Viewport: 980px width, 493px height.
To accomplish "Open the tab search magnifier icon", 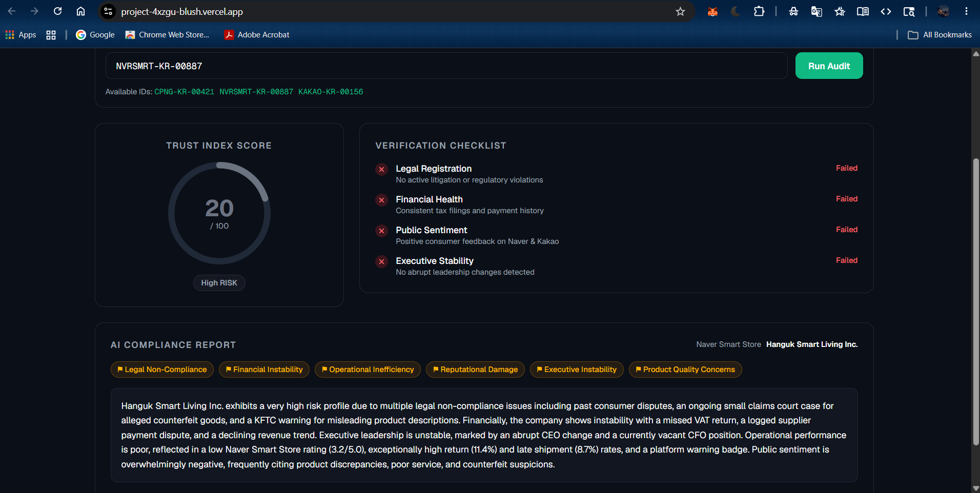I will click(x=909, y=11).
